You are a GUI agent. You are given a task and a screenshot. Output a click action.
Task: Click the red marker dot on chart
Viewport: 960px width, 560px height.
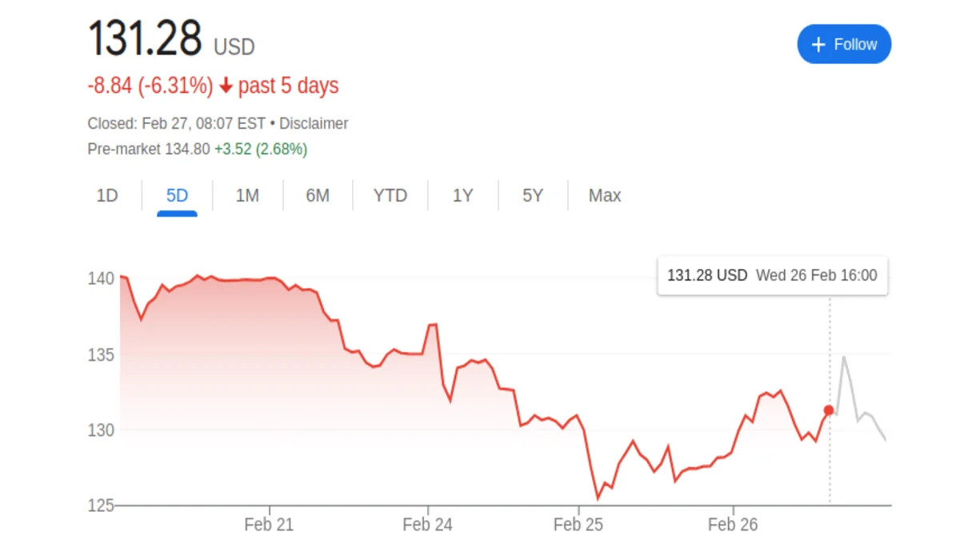coord(829,410)
